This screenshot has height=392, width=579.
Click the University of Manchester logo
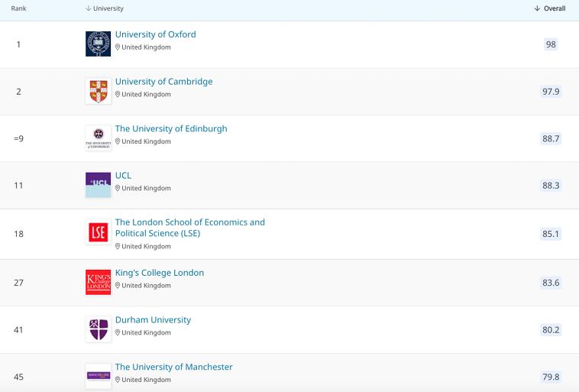click(98, 376)
